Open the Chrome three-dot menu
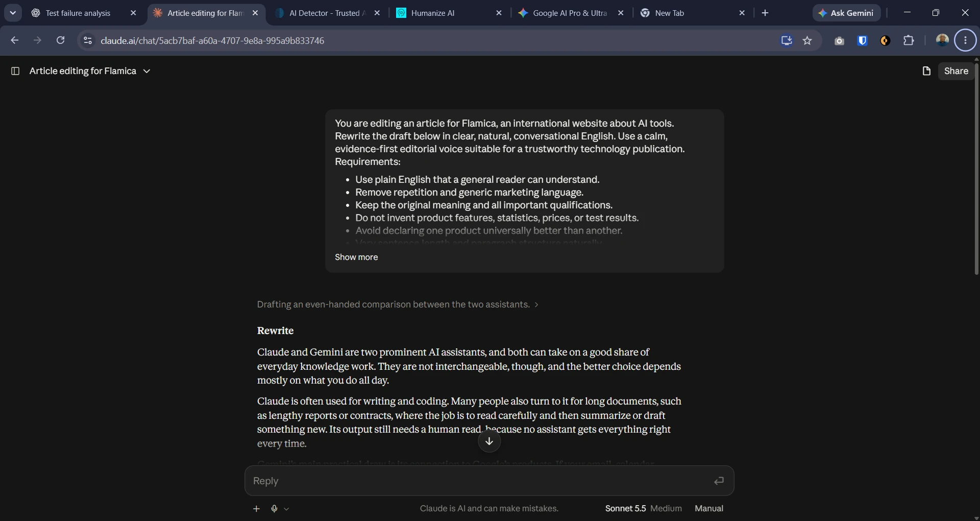Viewport: 980px width, 521px height. (x=965, y=40)
